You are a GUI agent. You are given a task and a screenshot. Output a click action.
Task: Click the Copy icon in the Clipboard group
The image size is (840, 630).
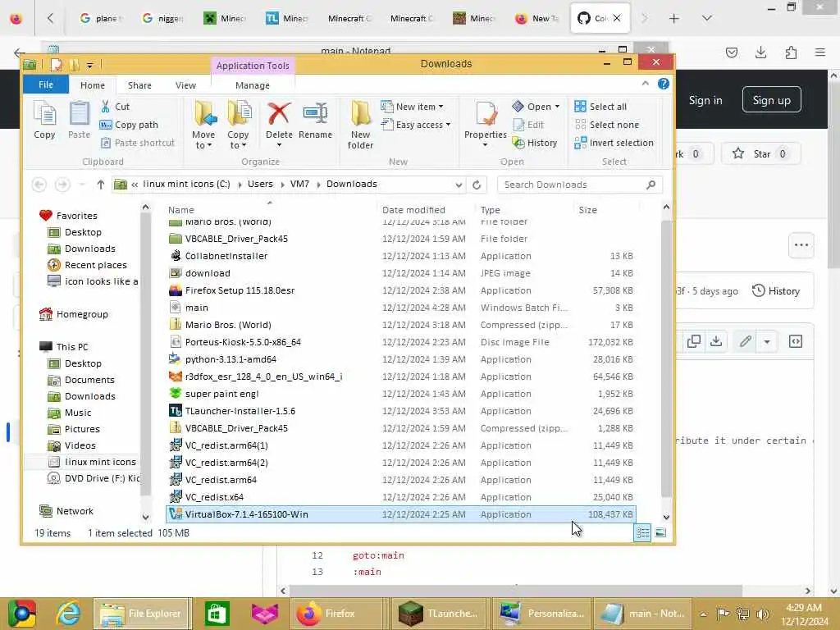coord(44,113)
